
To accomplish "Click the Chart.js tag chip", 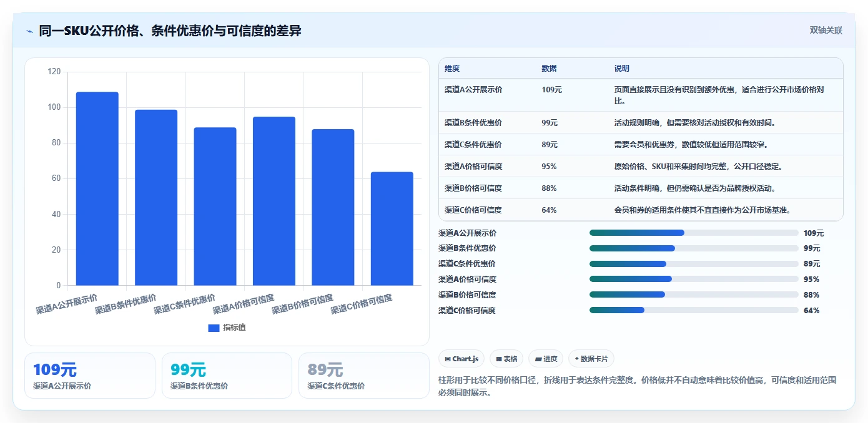I will 461,359.
